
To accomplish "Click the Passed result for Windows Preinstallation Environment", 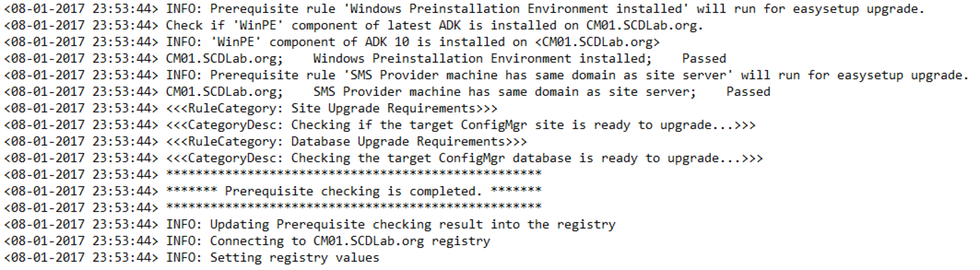I will 704,59.
